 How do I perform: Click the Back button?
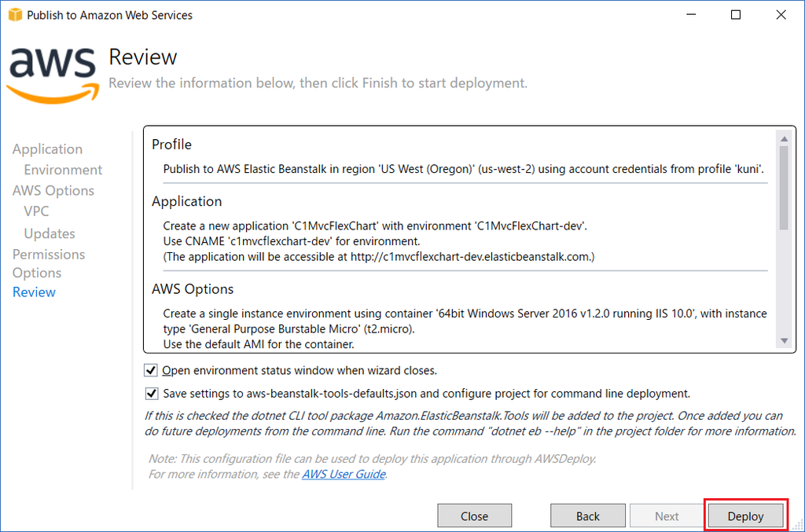tap(588, 515)
